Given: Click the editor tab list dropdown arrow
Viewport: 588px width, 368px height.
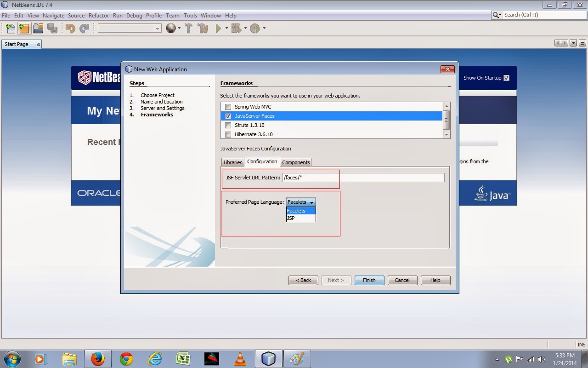Looking at the screenshot, I should click(573, 43).
